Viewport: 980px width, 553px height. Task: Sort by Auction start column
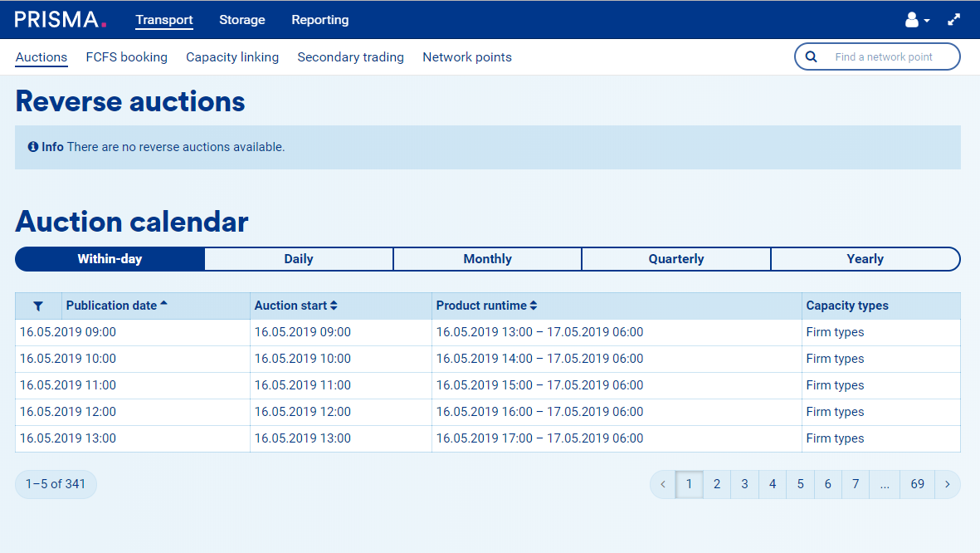(295, 306)
